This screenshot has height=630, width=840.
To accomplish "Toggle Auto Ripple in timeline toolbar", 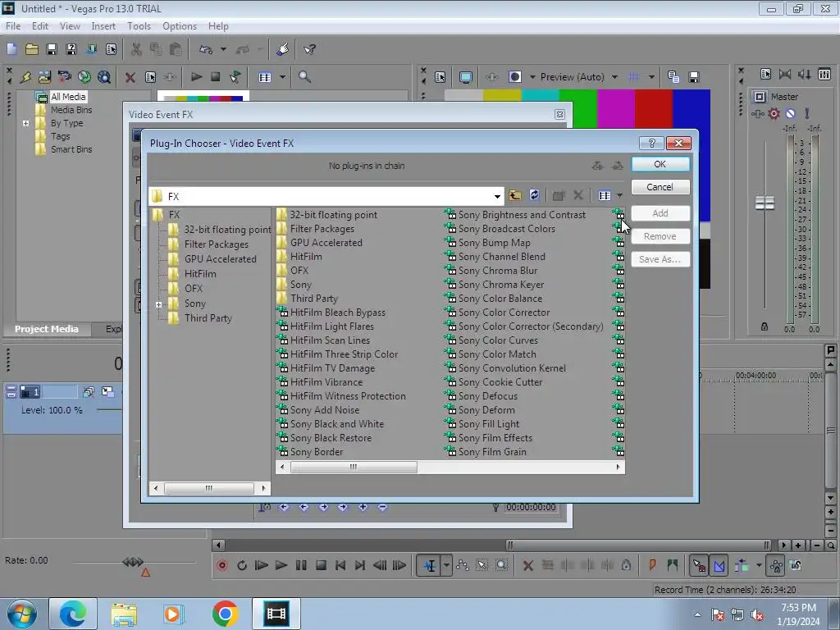I will (742, 565).
